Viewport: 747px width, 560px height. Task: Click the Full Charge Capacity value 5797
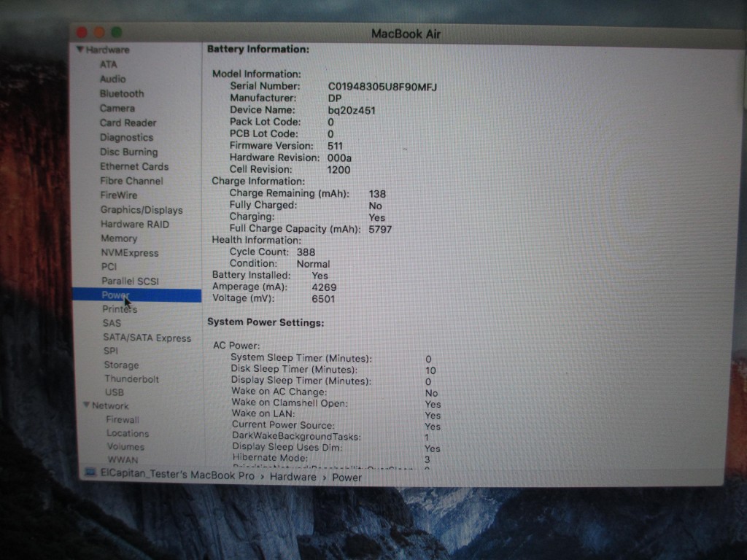click(380, 230)
